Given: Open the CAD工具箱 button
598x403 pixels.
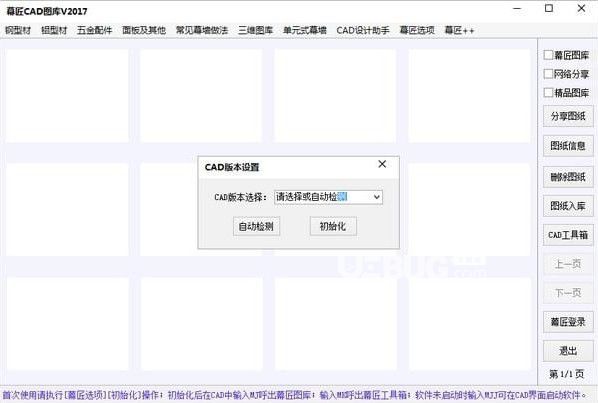Looking at the screenshot, I should point(568,235).
